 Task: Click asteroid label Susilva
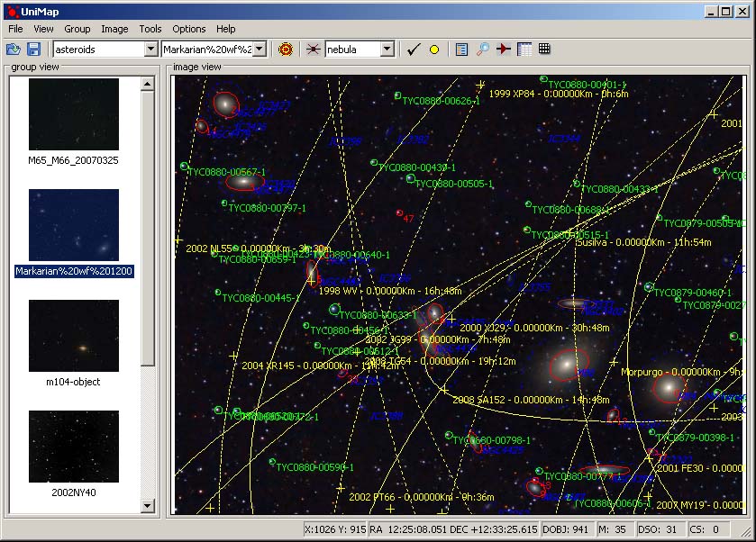[x=644, y=242]
